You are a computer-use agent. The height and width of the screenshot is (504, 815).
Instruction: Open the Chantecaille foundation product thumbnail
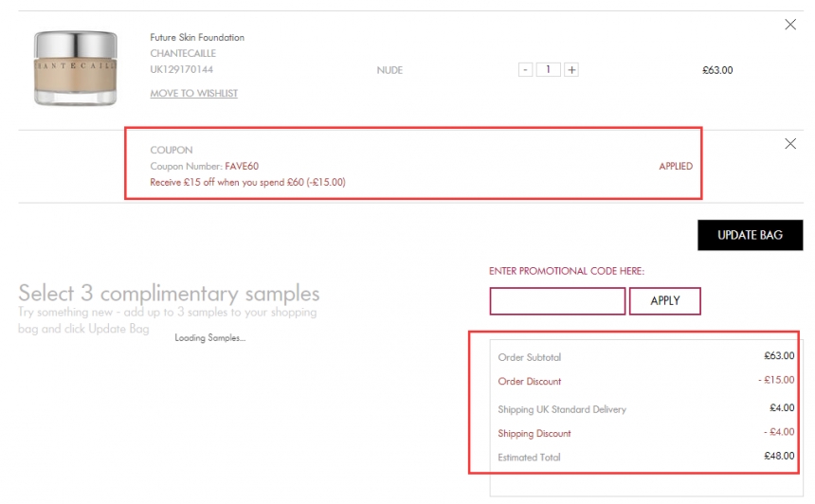coord(76,68)
